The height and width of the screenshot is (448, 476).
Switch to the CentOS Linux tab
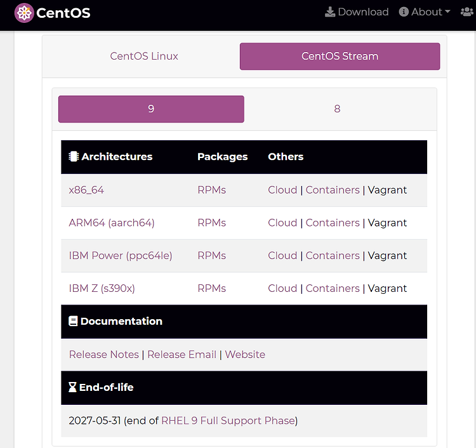[144, 56]
